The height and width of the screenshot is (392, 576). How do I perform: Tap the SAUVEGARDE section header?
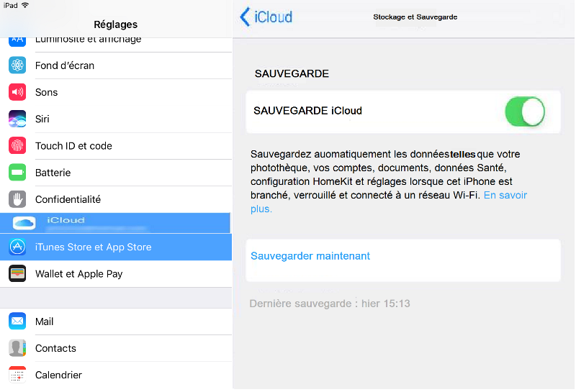[x=292, y=74]
